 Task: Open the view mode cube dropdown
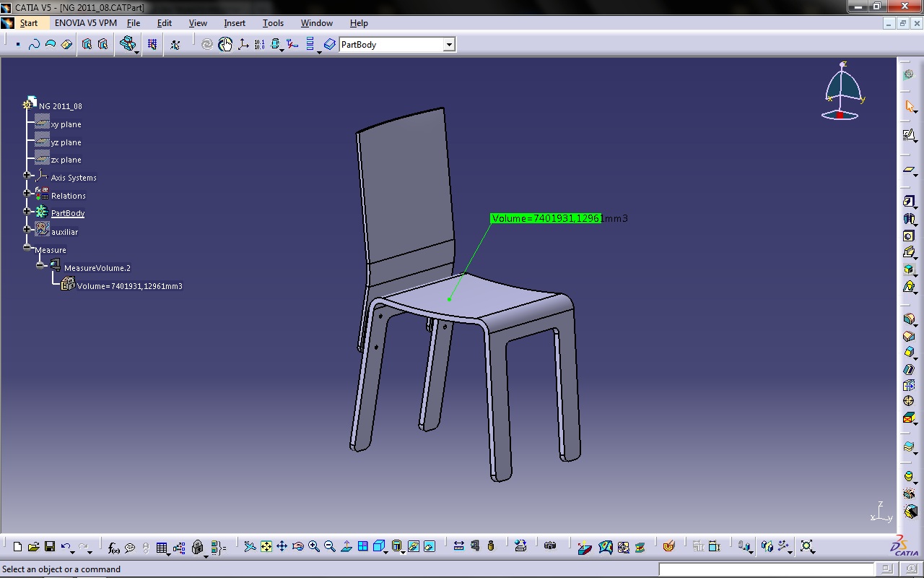click(x=386, y=553)
